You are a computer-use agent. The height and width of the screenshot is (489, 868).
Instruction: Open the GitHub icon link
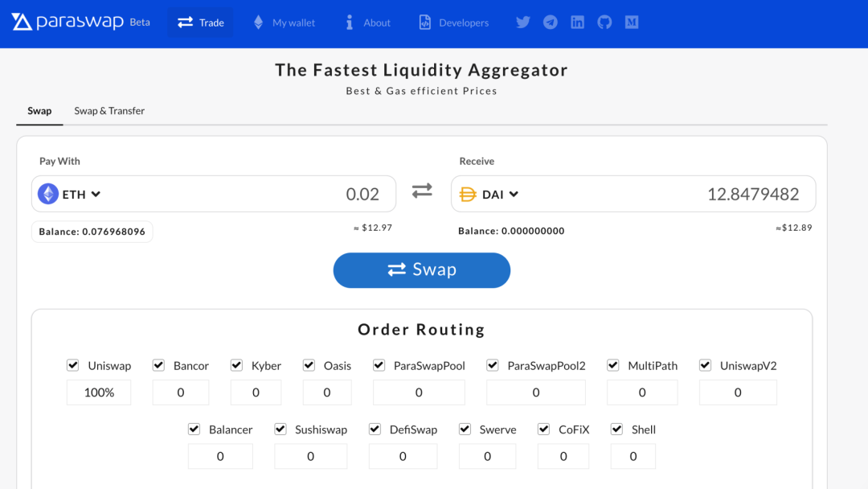point(604,23)
